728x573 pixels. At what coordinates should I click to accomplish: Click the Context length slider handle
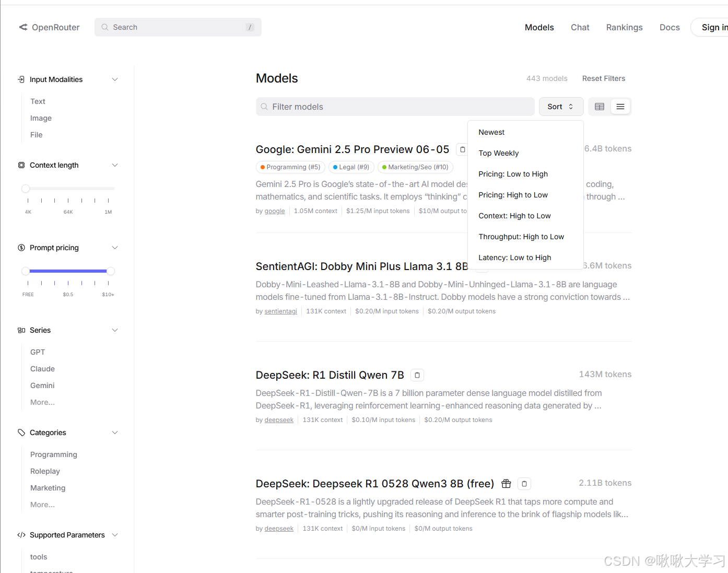(x=26, y=189)
